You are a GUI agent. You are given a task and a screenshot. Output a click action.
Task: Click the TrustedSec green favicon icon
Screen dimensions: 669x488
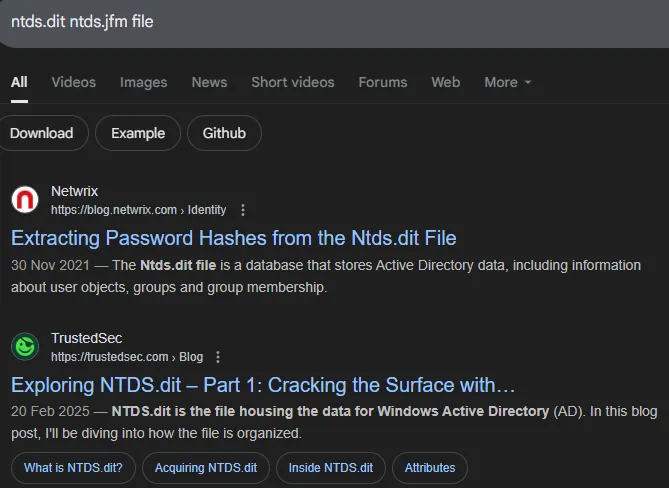(x=25, y=346)
